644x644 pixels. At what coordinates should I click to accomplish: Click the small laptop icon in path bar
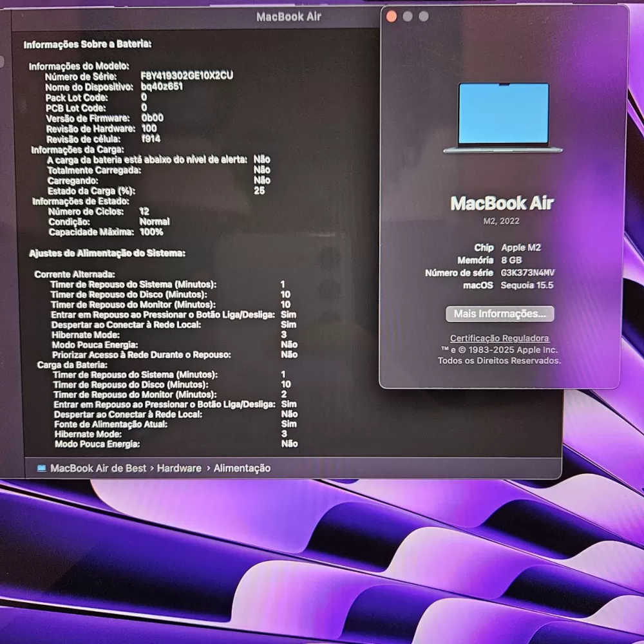pyautogui.click(x=41, y=468)
